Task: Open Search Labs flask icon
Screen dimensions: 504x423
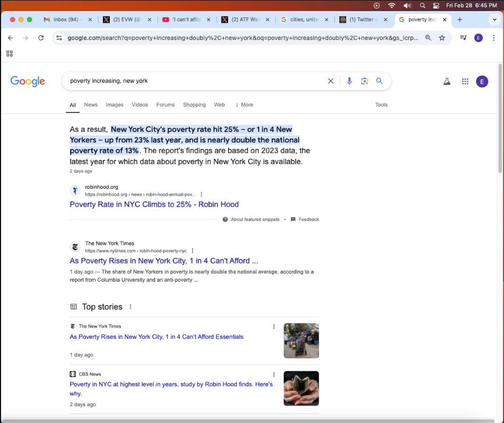Action: point(447,81)
